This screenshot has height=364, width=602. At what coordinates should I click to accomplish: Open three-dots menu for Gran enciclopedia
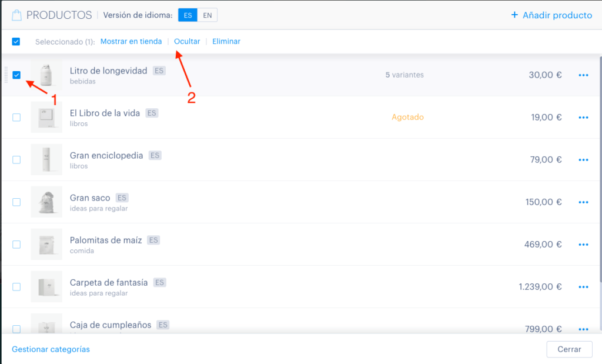pos(583,160)
